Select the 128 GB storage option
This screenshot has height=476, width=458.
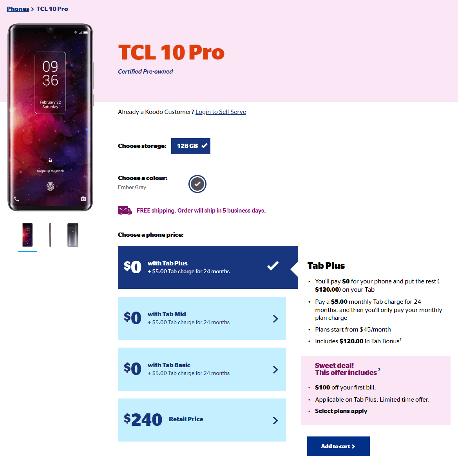click(x=191, y=146)
